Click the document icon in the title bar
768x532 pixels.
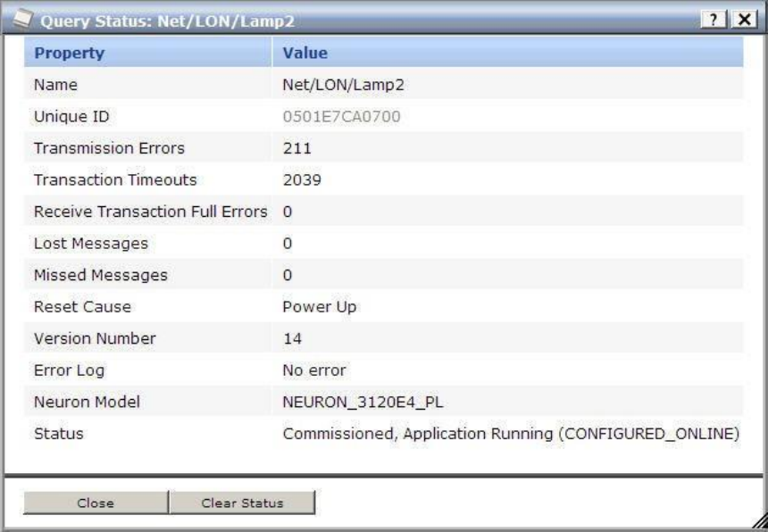click(x=23, y=20)
